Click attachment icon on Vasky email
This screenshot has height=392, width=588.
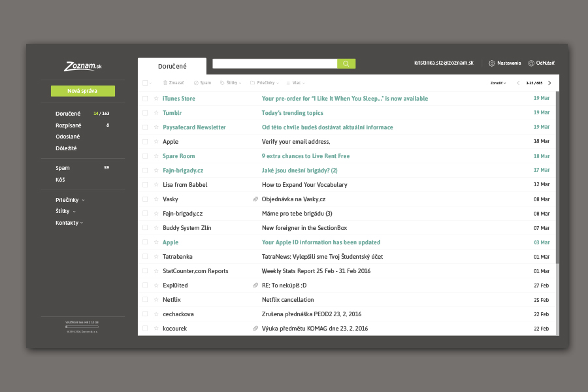pyautogui.click(x=255, y=199)
